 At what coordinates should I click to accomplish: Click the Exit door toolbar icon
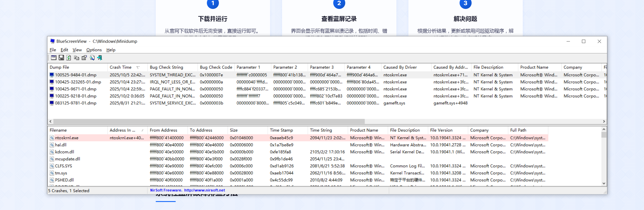tap(99, 58)
